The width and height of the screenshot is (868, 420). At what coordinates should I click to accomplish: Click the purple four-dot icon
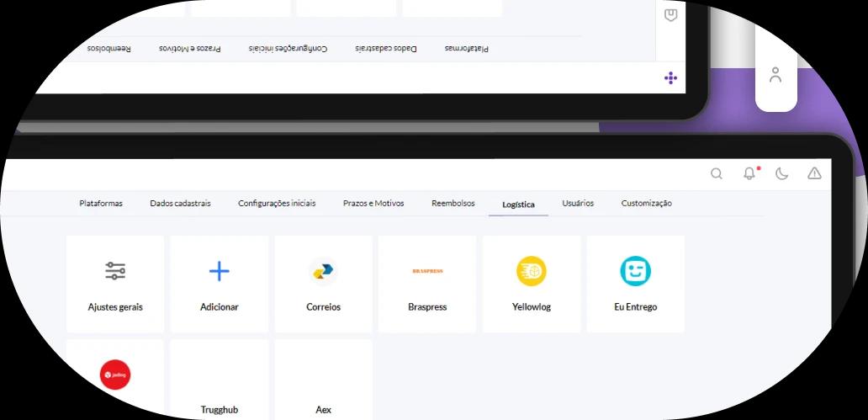point(670,78)
